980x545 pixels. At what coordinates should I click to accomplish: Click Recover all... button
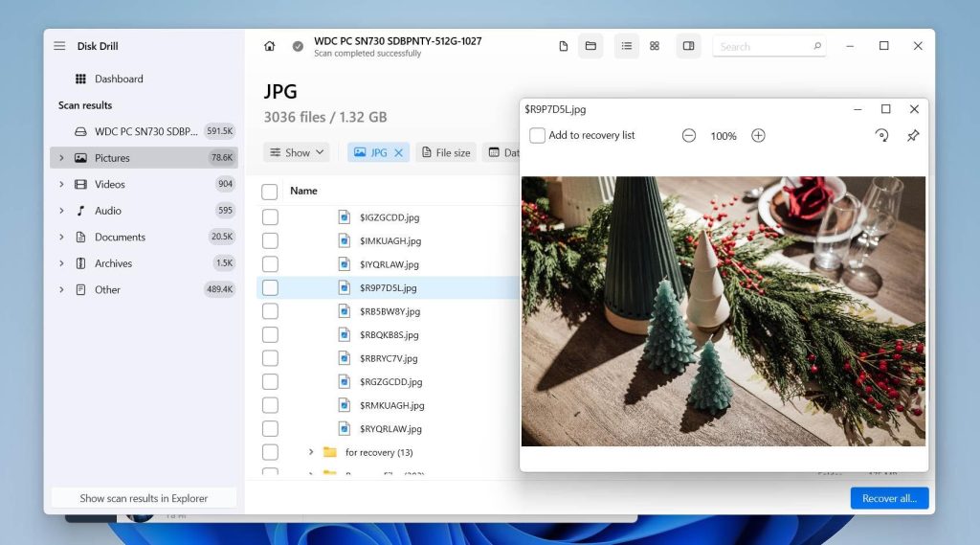pos(889,498)
